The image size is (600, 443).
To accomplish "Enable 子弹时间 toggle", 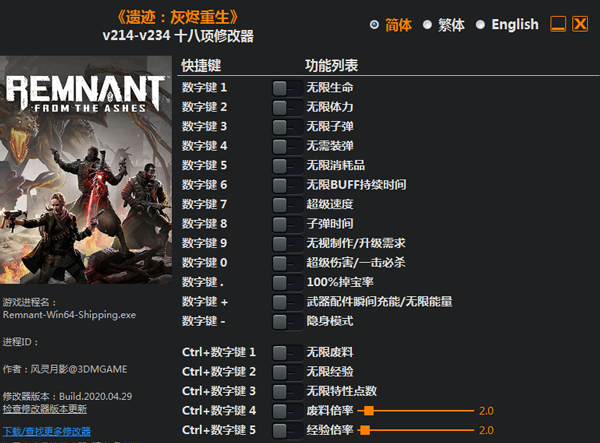I will (x=287, y=224).
